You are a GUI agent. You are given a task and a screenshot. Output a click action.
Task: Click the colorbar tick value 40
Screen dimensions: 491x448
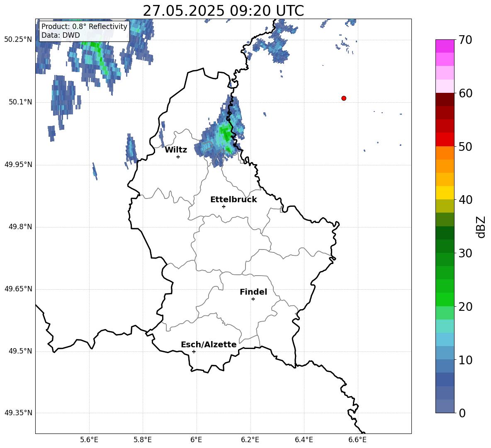coord(465,200)
